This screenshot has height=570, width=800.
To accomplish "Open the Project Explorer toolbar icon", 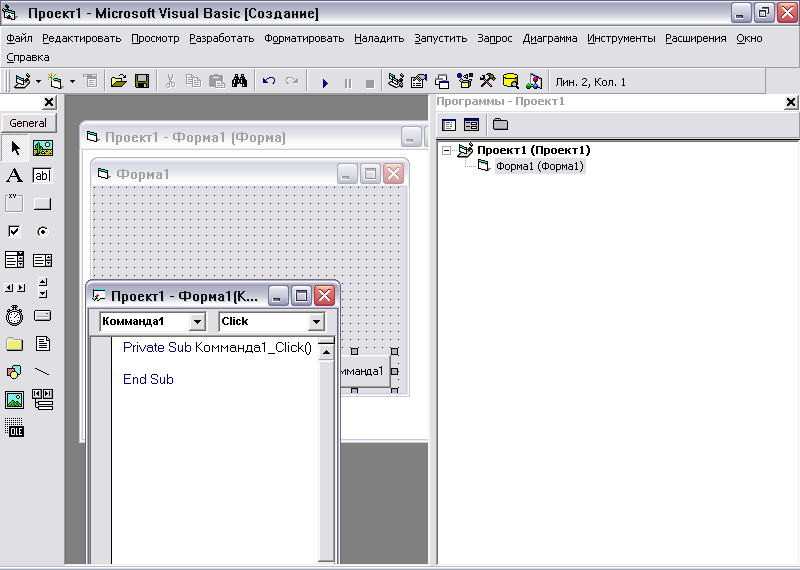I will coord(395,81).
